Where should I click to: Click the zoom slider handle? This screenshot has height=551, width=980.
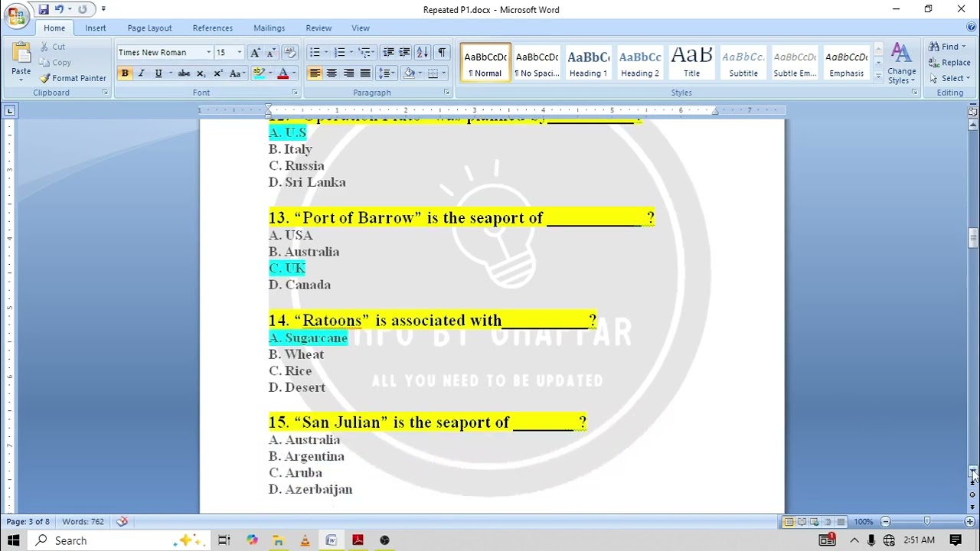(x=927, y=522)
